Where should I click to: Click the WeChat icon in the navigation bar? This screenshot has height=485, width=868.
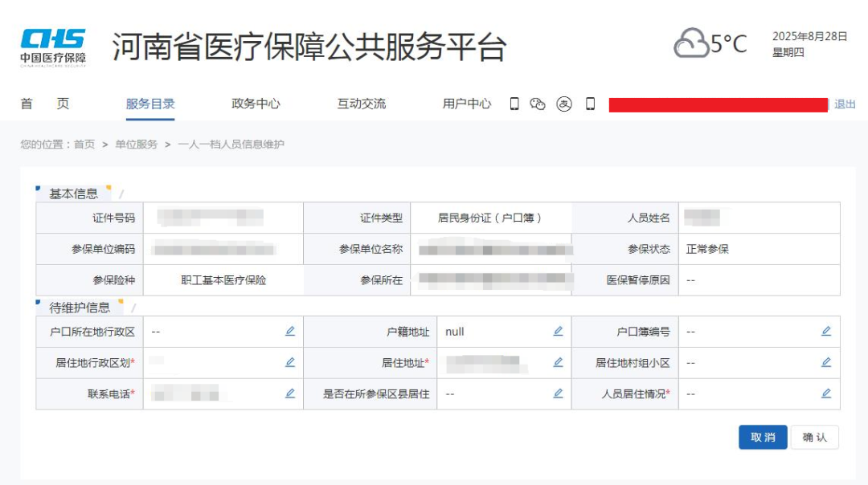click(537, 104)
